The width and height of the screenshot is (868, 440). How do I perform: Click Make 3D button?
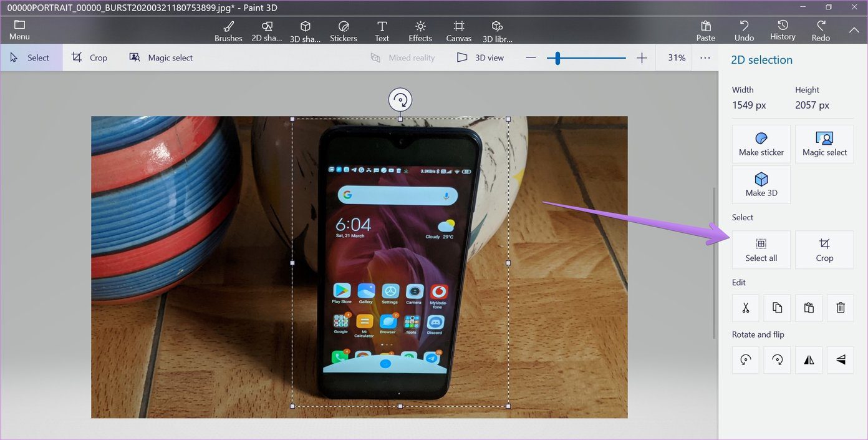(x=761, y=185)
